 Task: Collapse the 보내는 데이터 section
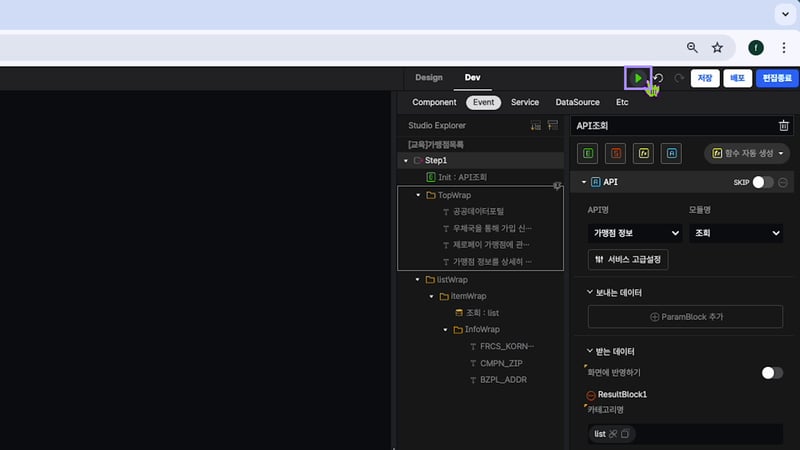(x=590, y=292)
